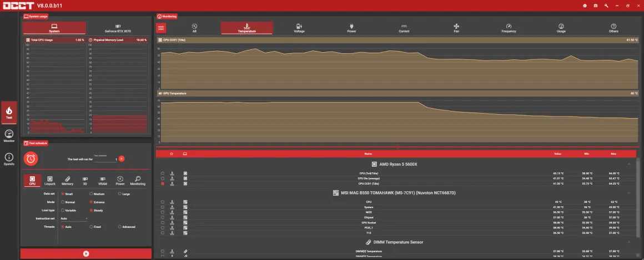The image size is (644, 260).
Task: Collapse the DIMM Temperature Sensor group
Action: 629,242
